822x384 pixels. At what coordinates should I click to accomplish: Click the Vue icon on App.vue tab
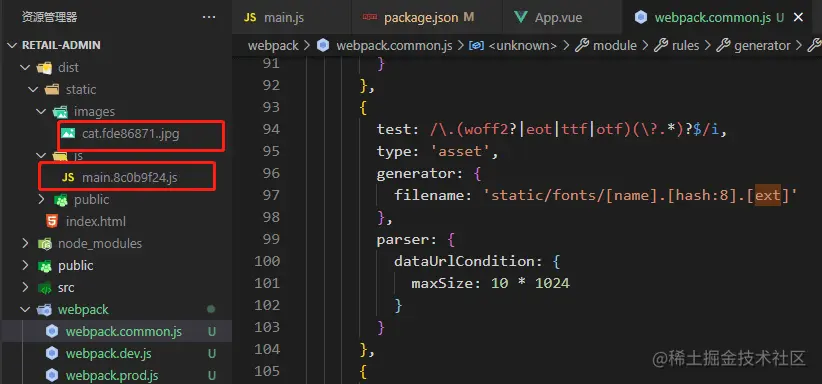(x=521, y=17)
